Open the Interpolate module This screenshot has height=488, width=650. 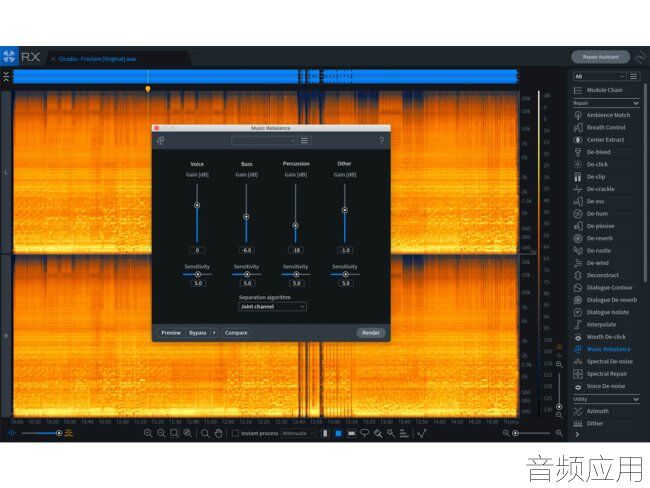(x=595, y=325)
